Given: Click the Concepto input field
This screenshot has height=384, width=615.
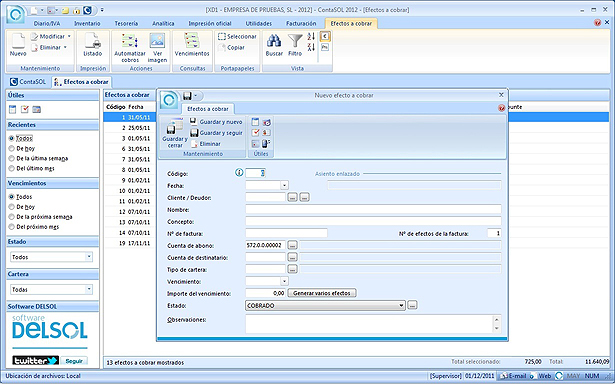Looking at the screenshot, I should click(373, 221).
